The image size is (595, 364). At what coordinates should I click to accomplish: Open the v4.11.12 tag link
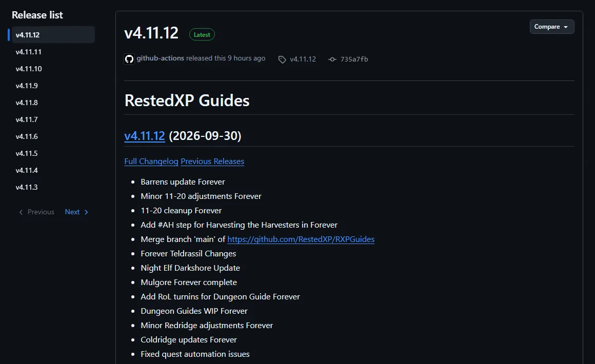(303, 59)
